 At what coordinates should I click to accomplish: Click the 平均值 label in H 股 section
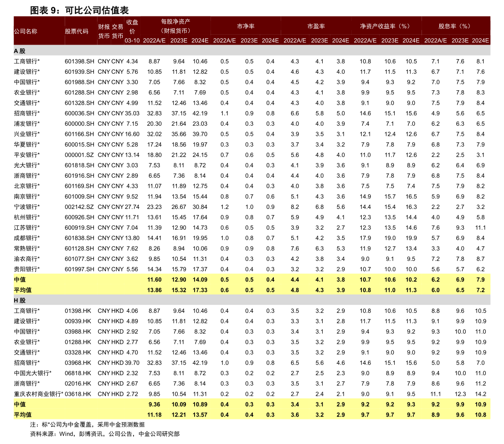click(x=23, y=415)
